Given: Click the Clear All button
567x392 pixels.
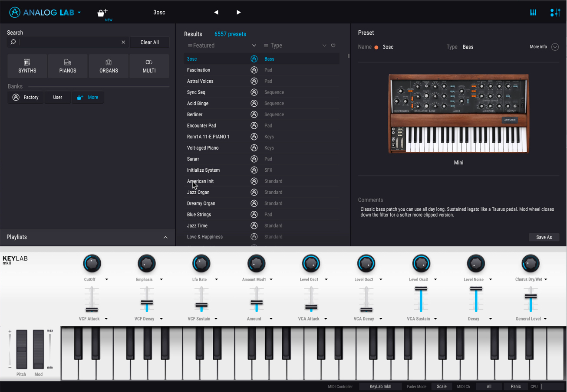Looking at the screenshot, I should point(149,42).
